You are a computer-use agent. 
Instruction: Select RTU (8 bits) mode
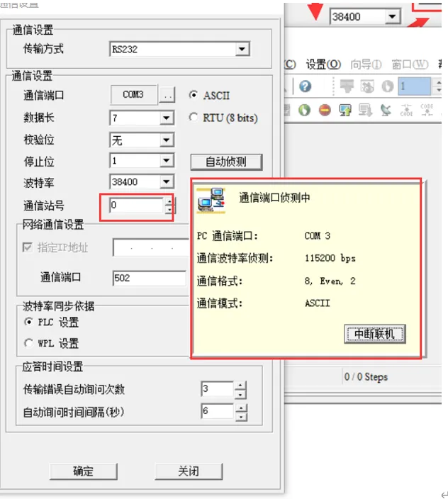tap(193, 118)
